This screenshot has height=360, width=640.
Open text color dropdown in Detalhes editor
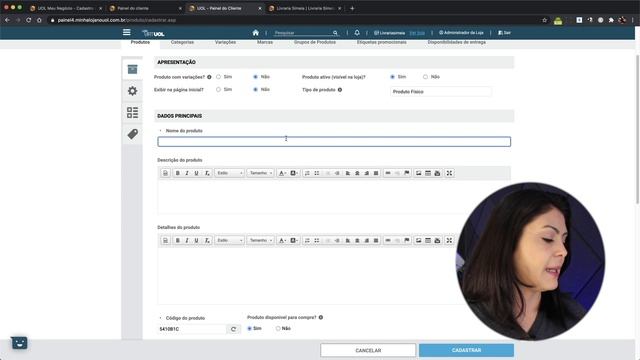(282, 240)
